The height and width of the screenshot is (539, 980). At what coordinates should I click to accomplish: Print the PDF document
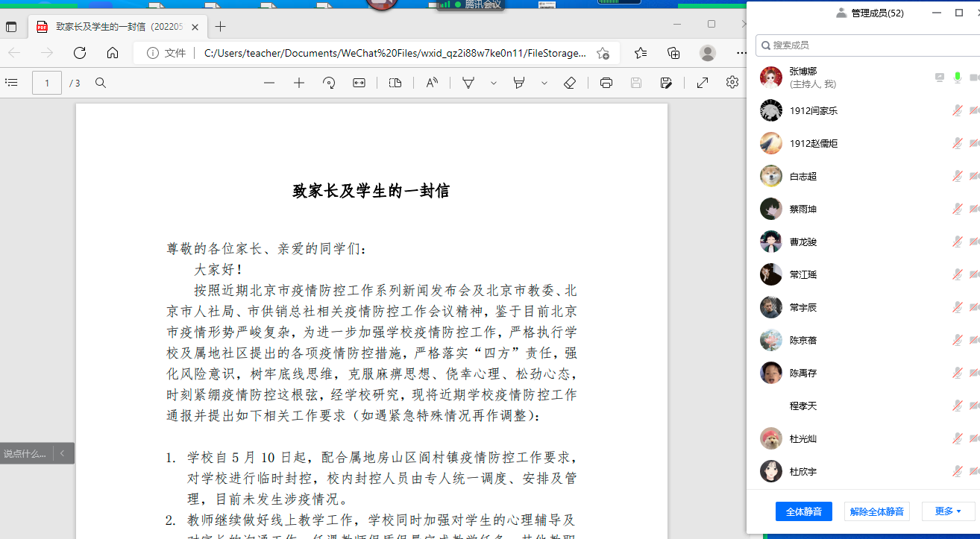(606, 83)
